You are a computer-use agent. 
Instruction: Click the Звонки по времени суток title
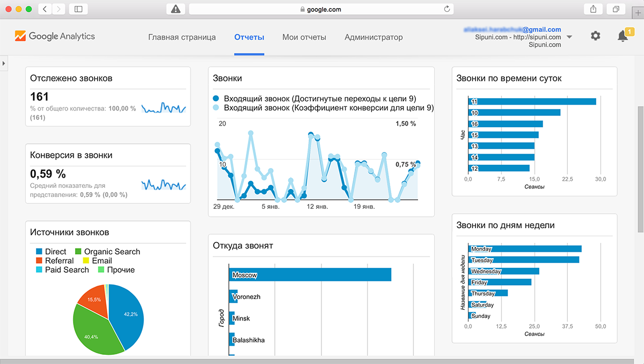tap(509, 78)
